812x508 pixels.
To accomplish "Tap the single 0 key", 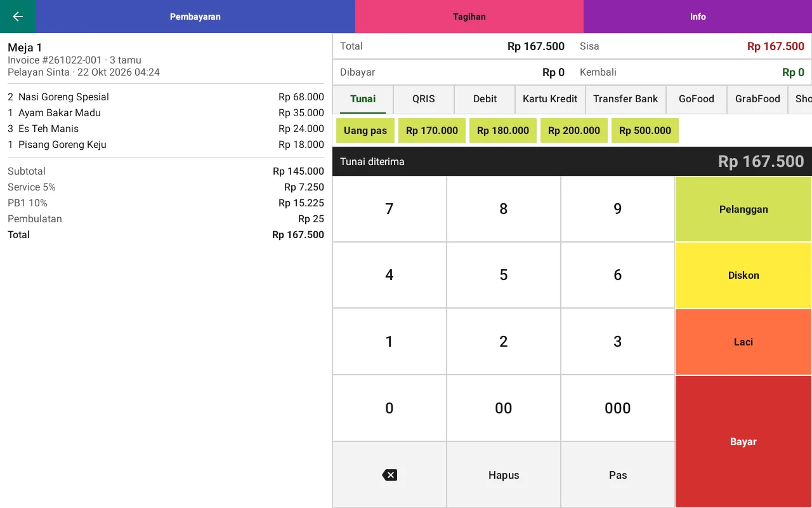I will (390, 408).
